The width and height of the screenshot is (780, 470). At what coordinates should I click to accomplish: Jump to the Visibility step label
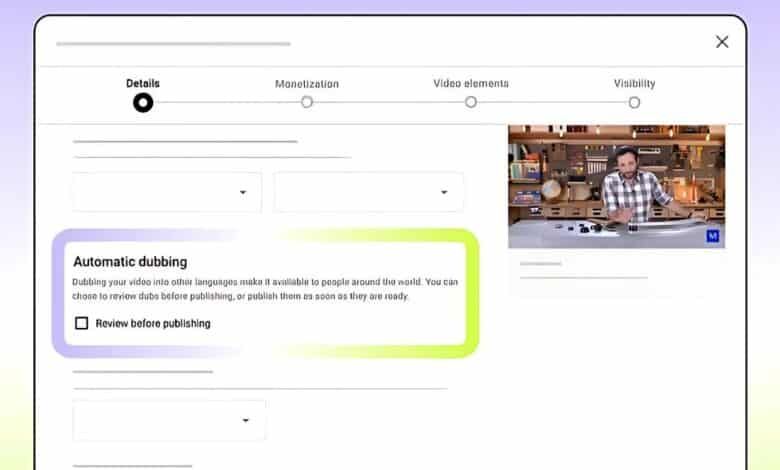tap(634, 84)
